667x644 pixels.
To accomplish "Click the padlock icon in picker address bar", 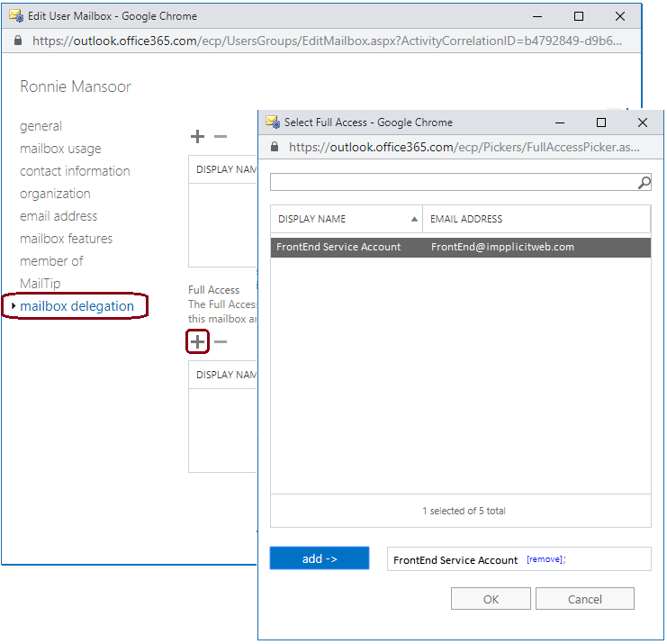I will (x=275, y=147).
